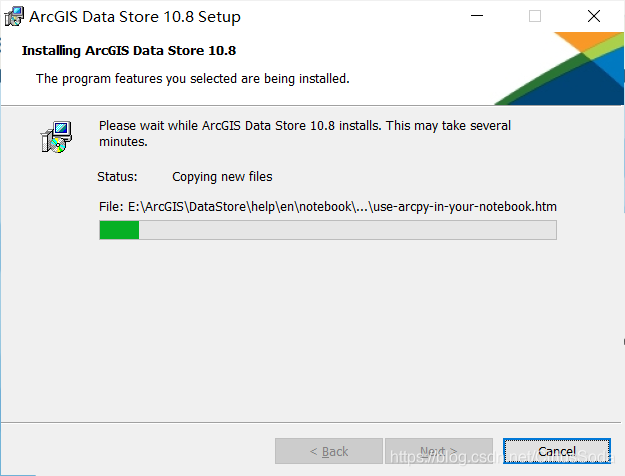The width and height of the screenshot is (625, 476).
Task: Click the 'Status:' label
Action: click(x=117, y=177)
